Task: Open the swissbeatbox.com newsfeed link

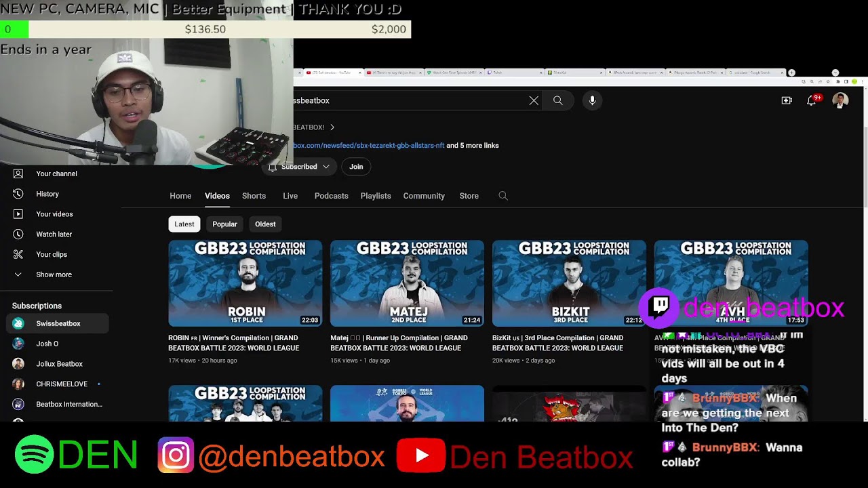Action: click(x=369, y=146)
